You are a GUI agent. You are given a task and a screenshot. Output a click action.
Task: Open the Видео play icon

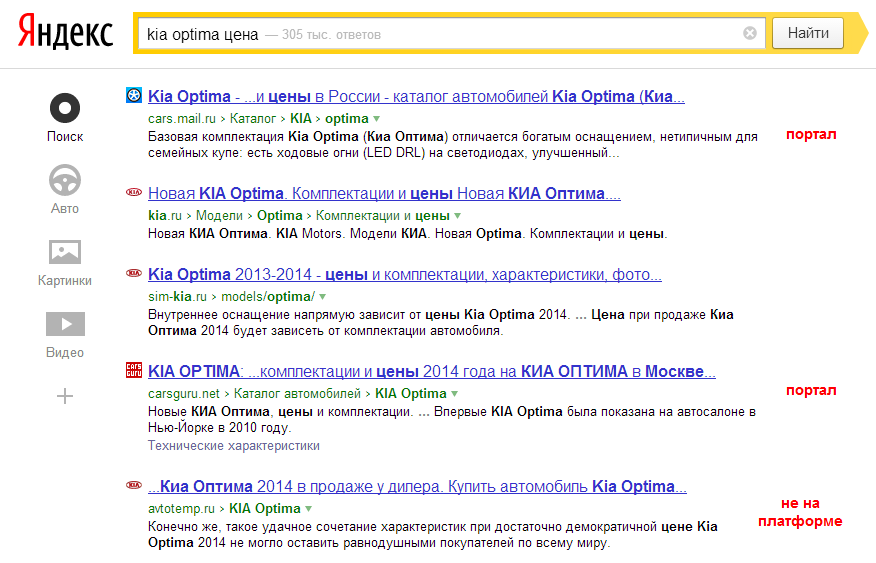[65, 324]
